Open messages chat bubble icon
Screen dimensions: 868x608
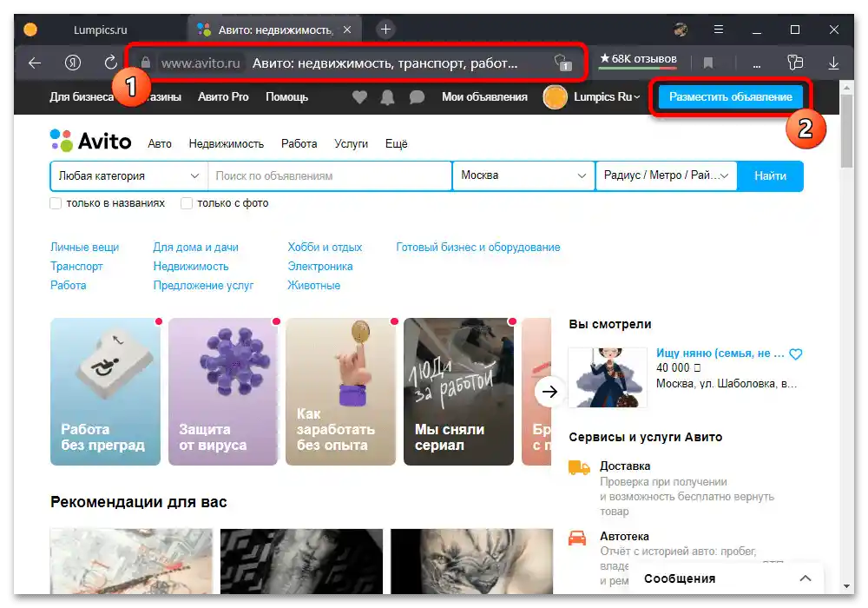point(417,97)
